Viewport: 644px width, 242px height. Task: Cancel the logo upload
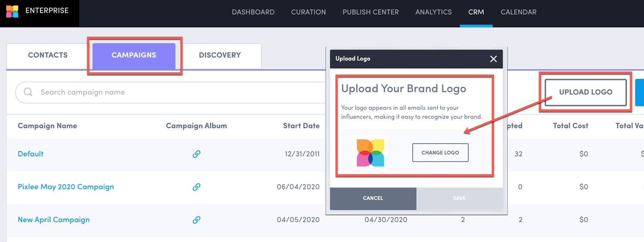pos(373,198)
